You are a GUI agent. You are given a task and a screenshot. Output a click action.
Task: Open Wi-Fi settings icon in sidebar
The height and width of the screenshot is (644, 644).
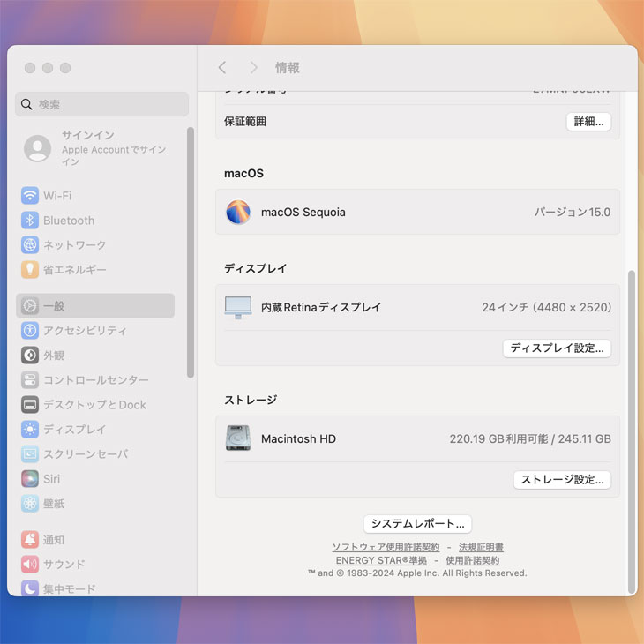point(30,196)
